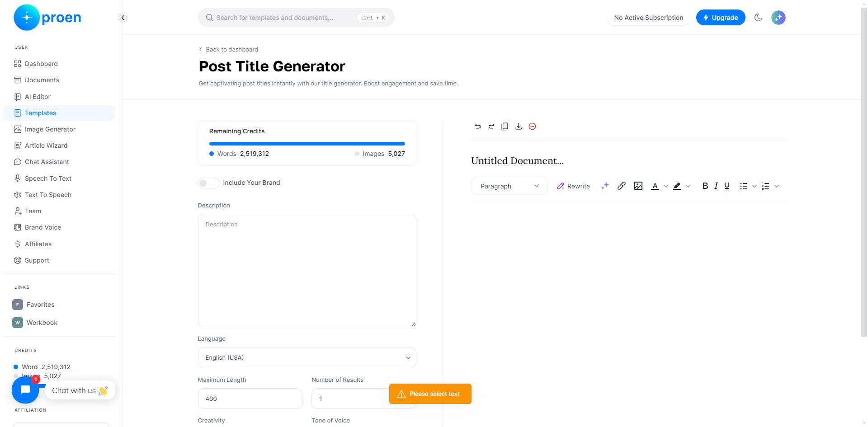
Task: Open Team in the sidebar
Action: coord(59,211)
